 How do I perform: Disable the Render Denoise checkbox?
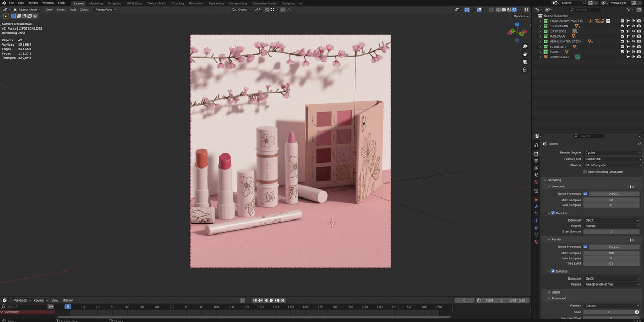(x=553, y=271)
